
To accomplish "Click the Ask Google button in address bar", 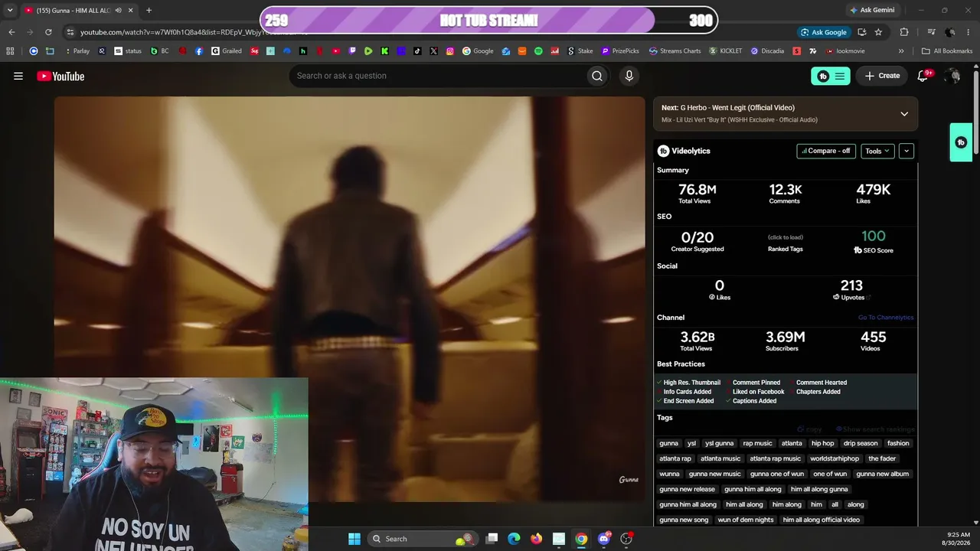I will [x=823, y=32].
